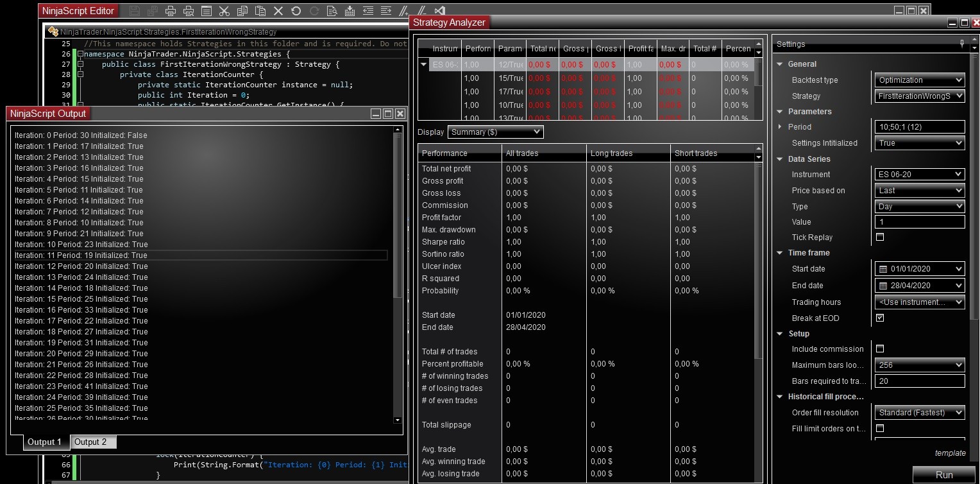Viewport: 980px width, 484px height.
Task: Uncheck the Break at EOD checkbox
Action: (880, 318)
